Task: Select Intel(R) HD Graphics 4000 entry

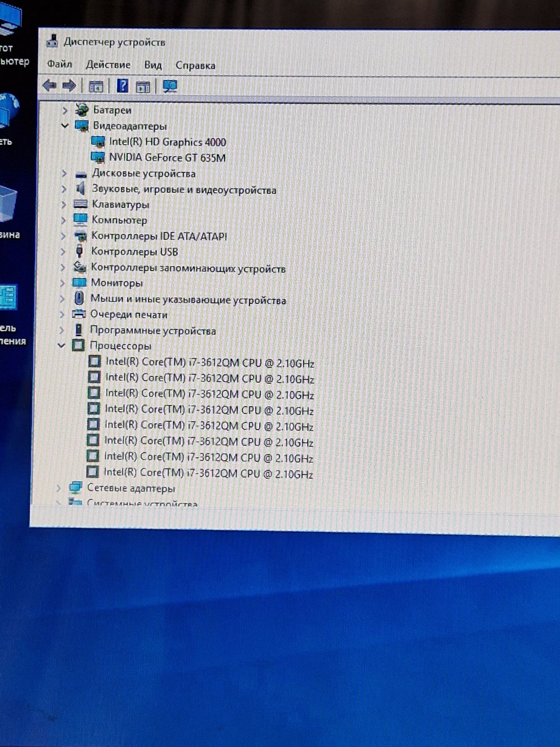Action: (x=168, y=142)
